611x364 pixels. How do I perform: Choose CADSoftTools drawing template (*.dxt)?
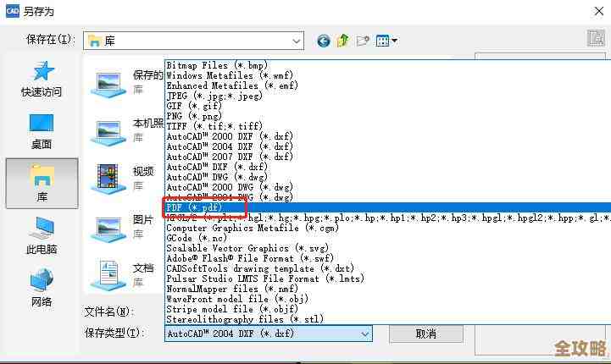(x=260, y=268)
